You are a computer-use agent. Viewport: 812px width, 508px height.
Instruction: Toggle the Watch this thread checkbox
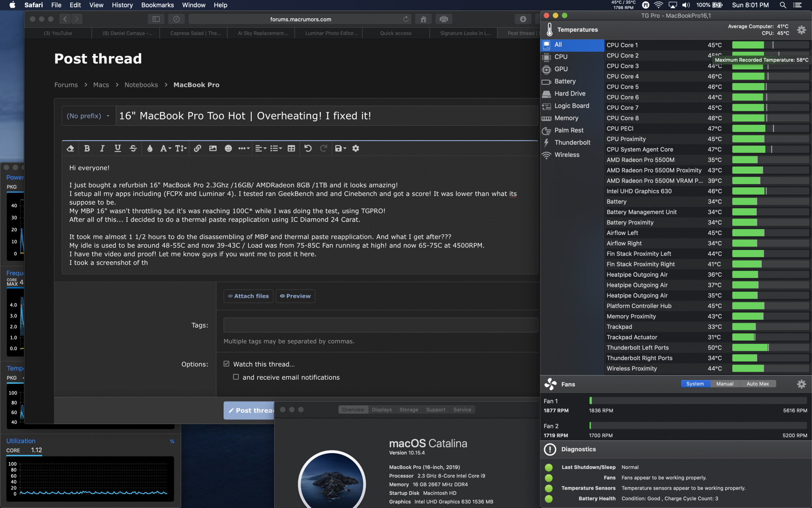[227, 364]
